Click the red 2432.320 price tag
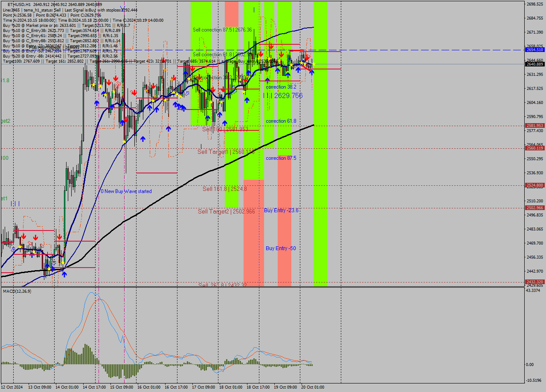Viewport: 546px width, 392px height. click(x=535, y=282)
